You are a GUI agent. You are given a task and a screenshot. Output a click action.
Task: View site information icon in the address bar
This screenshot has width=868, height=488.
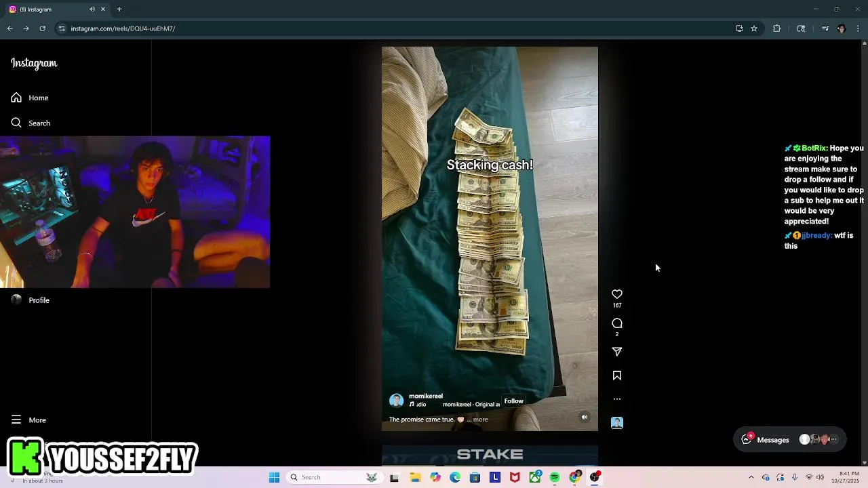(62, 28)
